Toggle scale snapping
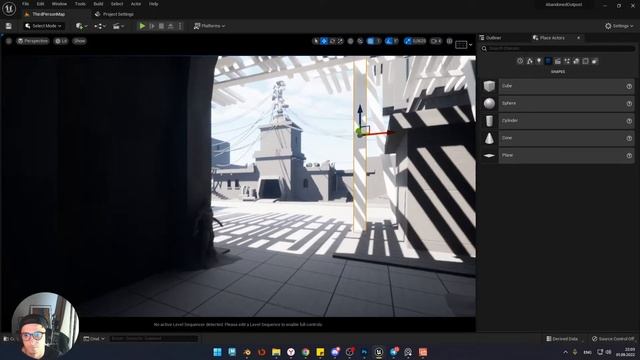This screenshot has width=640, height=360. [407, 41]
